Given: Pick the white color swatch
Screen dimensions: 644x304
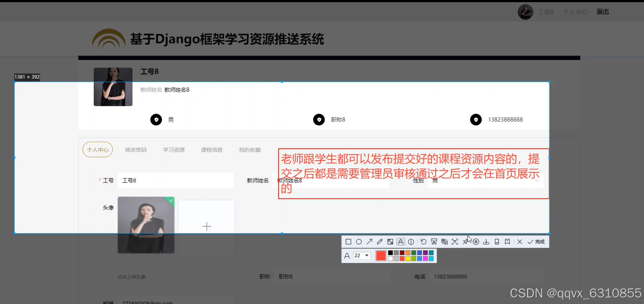Looking at the screenshot, I should coord(390,258).
